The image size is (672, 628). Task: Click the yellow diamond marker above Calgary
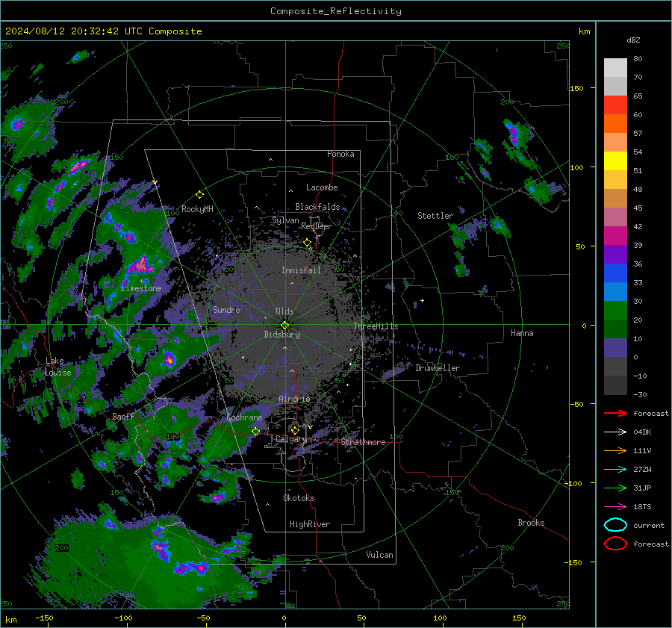(x=295, y=430)
